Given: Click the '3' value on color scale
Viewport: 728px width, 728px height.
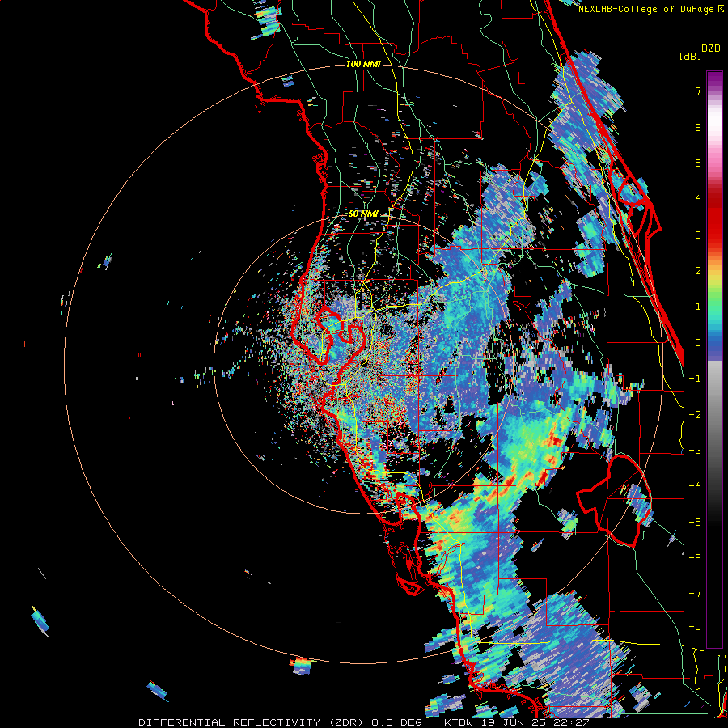Looking at the screenshot, I should (x=698, y=235).
